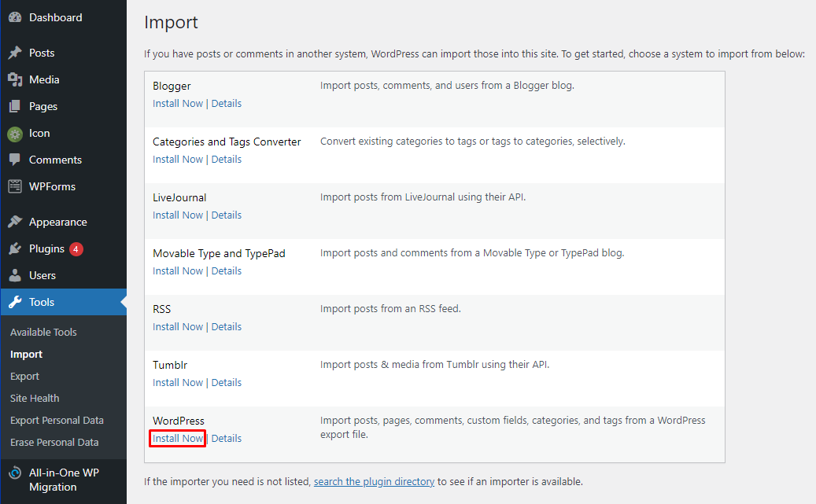Install the WordPress importer now
This screenshot has height=504, width=816.
click(x=178, y=439)
